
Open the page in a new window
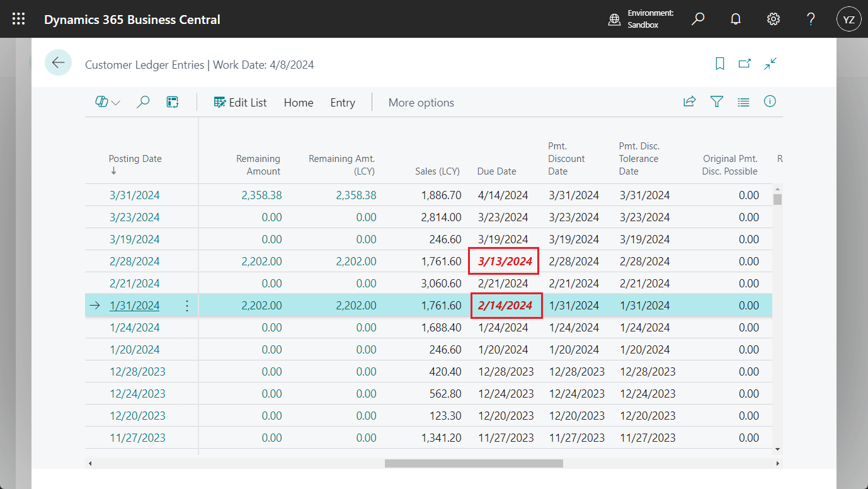(x=745, y=64)
